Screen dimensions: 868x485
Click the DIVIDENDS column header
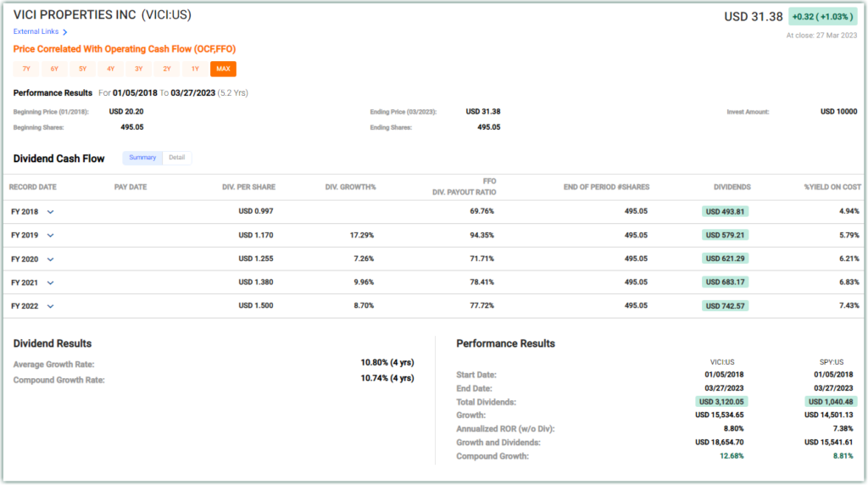pyautogui.click(x=732, y=187)
